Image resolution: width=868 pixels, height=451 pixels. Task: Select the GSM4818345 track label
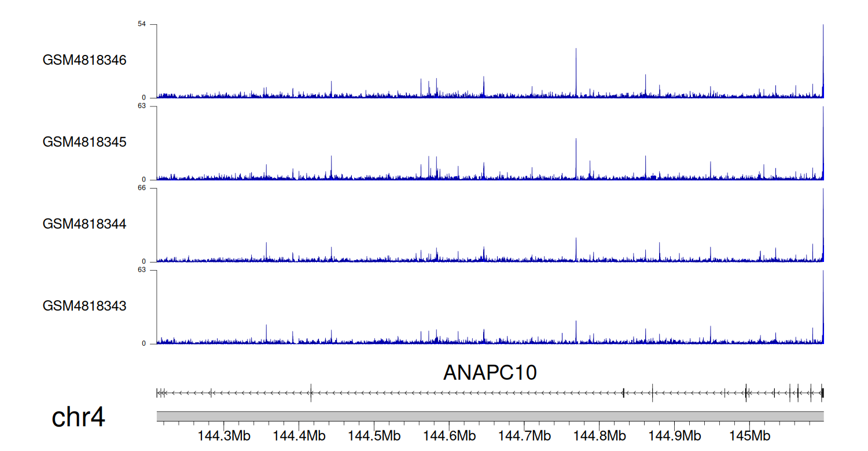[84, 142]
